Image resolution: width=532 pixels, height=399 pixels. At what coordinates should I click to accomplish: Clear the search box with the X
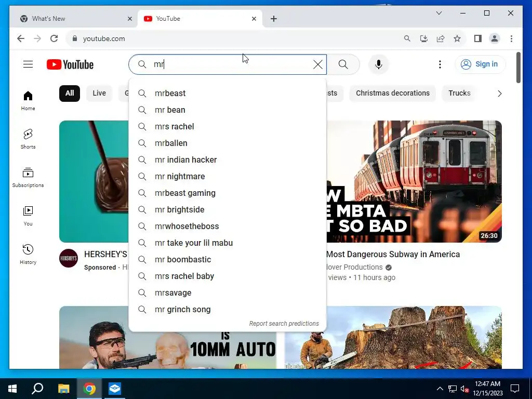click(x=317, y=64)
